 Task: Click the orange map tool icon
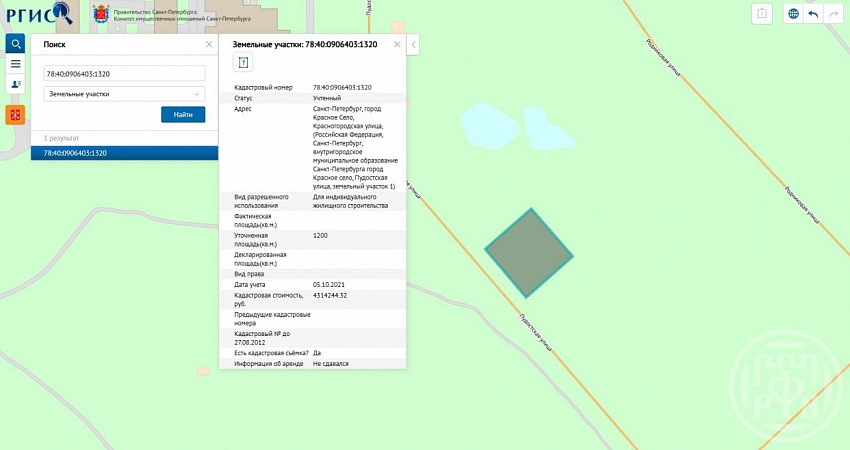pos(15,114)
